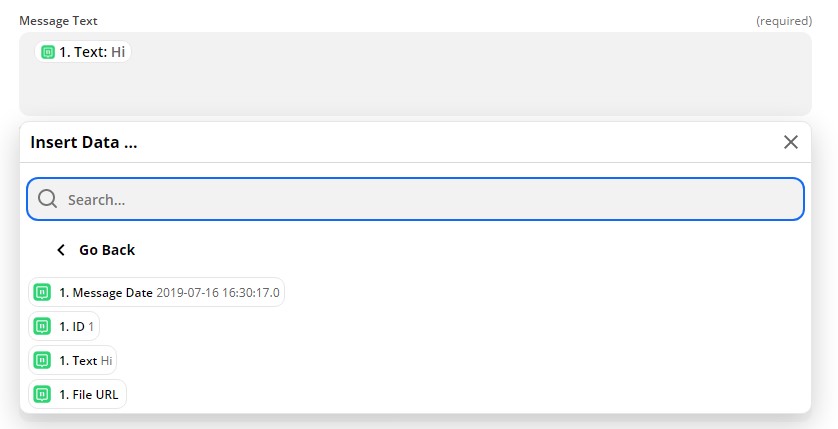
Task: Click the empty area of the Message Text field
Action: pos(415,85)
